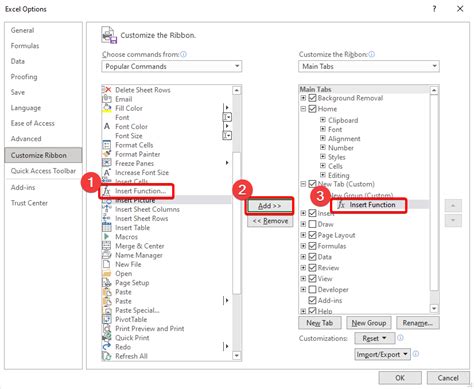Uncheck the Background Removal tab checkbox
The image size is (474, 389).
[x=312, y=98]
